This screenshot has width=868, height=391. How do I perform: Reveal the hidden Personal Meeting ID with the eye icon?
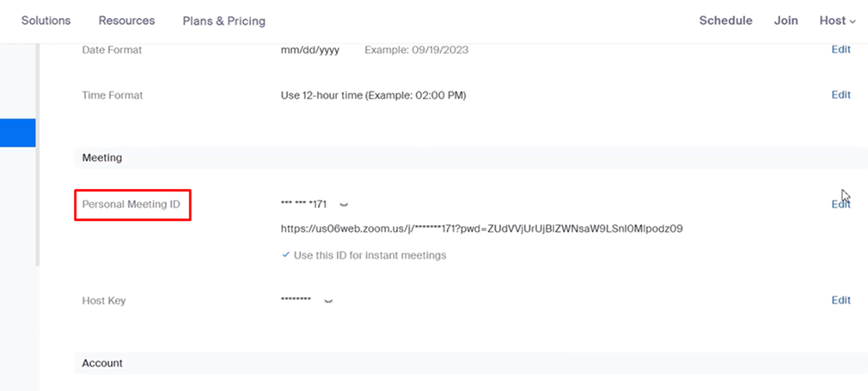pos(344,205)
